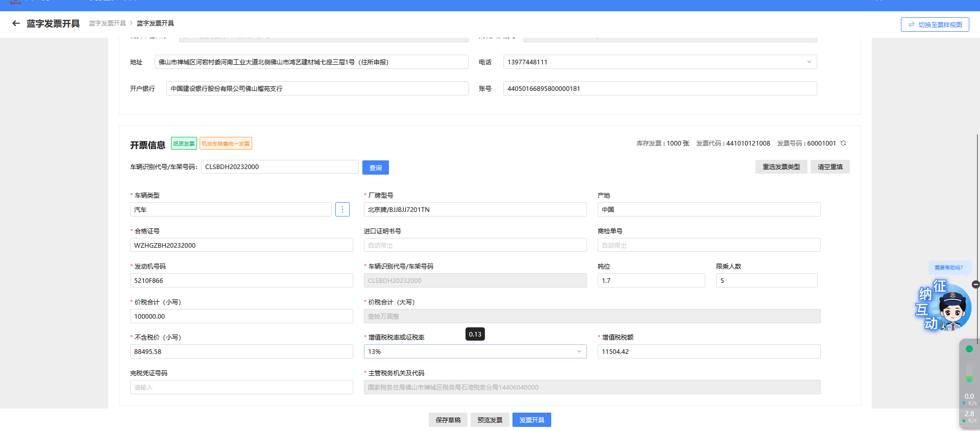Image resolution: width=980 pixels, height=431 pixels.
Task: Switch to 票样视图 layout
Action: tap(935, 25)
